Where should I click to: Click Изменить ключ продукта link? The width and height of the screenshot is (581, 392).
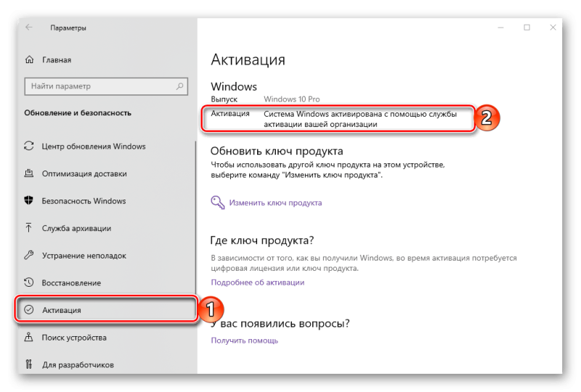tap(275, 203)
